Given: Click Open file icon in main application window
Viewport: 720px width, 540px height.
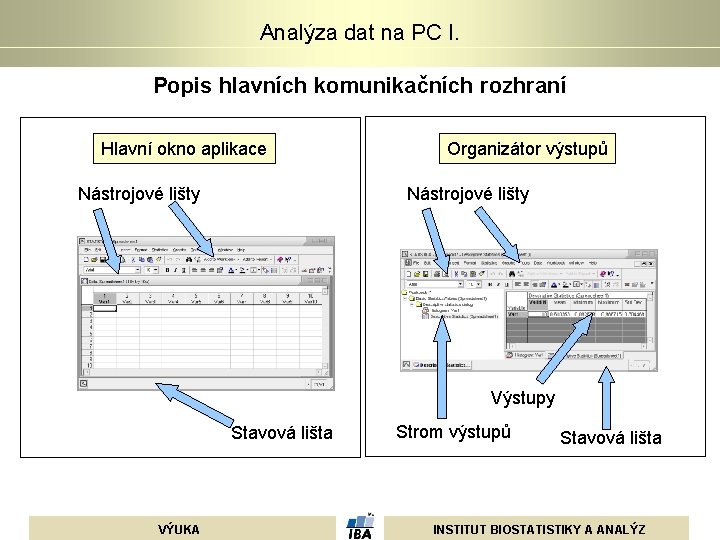Looking at the screenshot, I should [94, 260].
